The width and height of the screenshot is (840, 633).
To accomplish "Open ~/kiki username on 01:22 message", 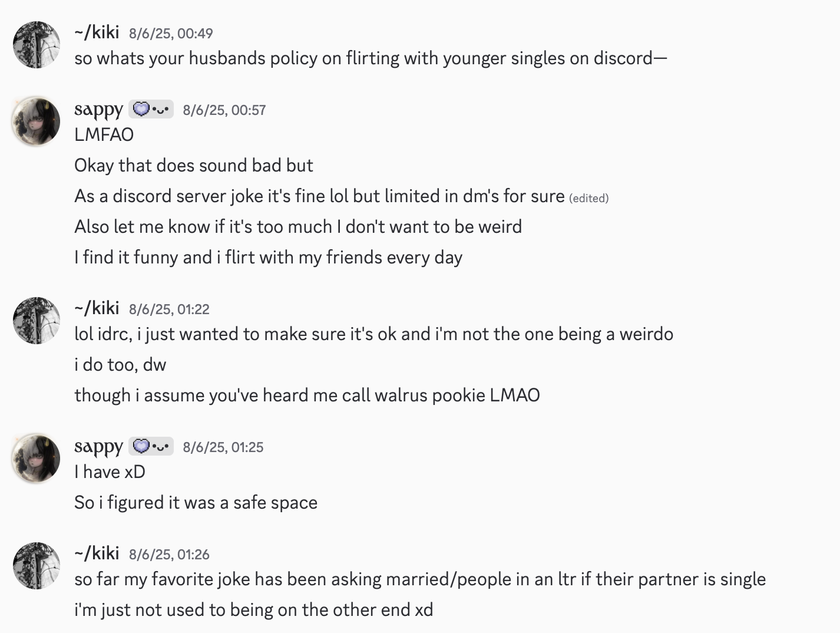I will coord(97,308).
